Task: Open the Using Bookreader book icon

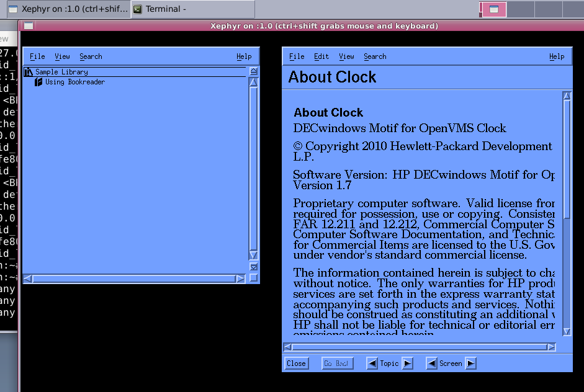Action: 37,81
